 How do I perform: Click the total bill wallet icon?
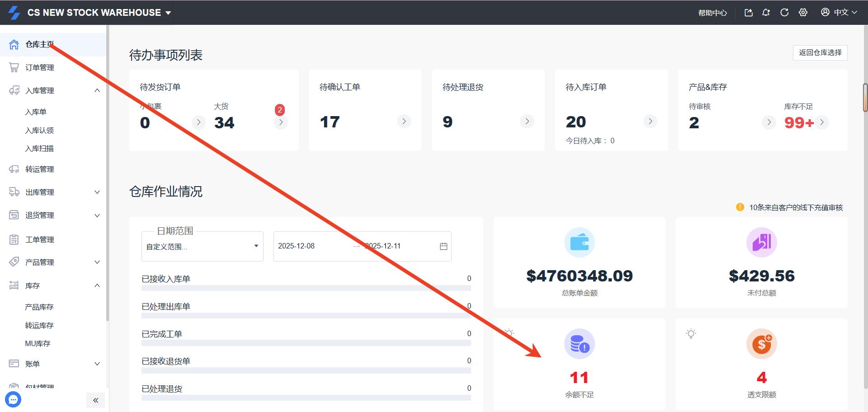579,243
